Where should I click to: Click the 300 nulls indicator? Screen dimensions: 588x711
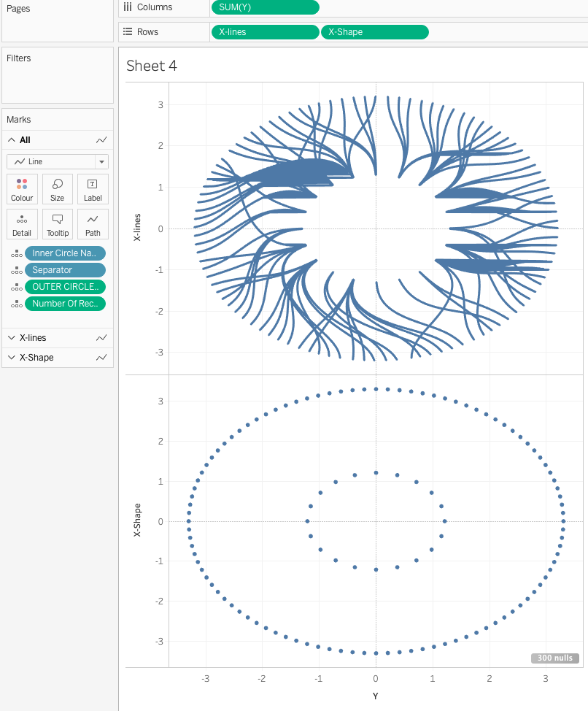pos(554,658)
